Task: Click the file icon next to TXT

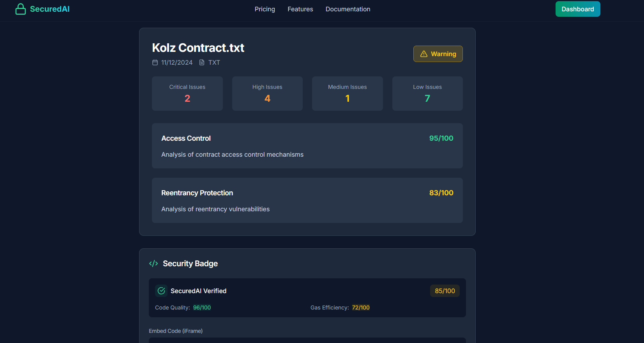Action: 202,62
